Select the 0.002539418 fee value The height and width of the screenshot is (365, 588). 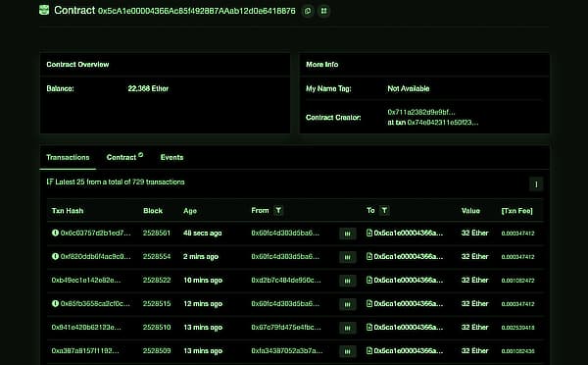[517, 328]
